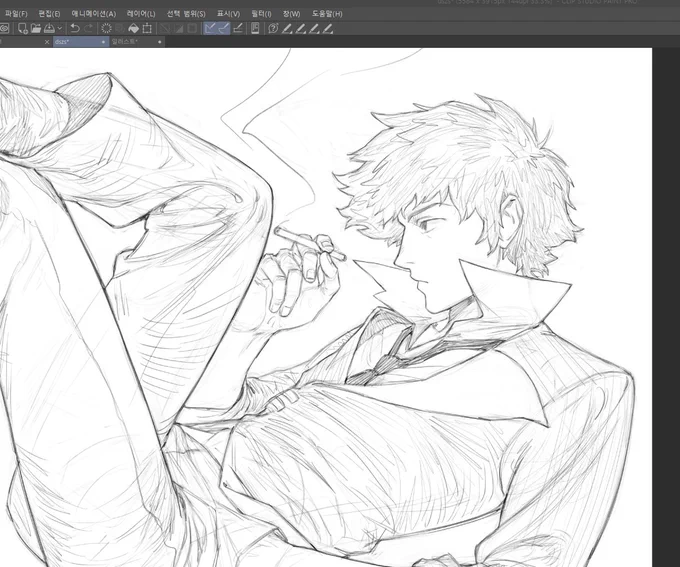Click the Undo arrow icon

[75, 29]
